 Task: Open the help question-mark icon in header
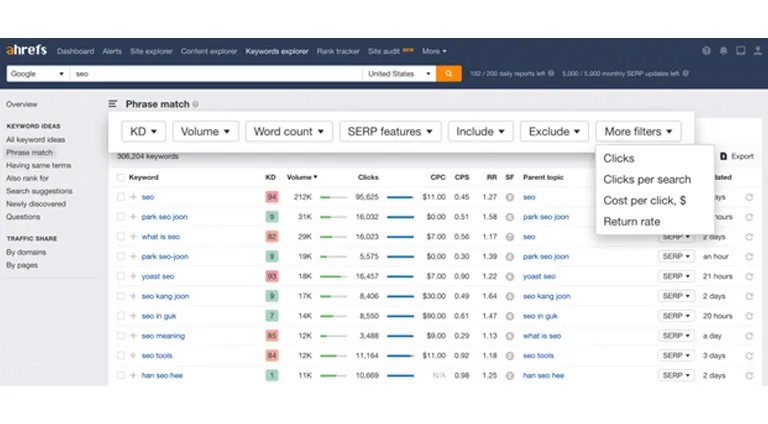pyautogui.click(x=706, y=50)
